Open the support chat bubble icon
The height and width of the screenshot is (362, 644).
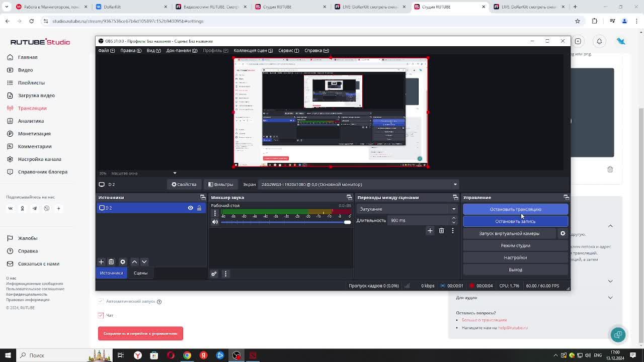point(618,335)
